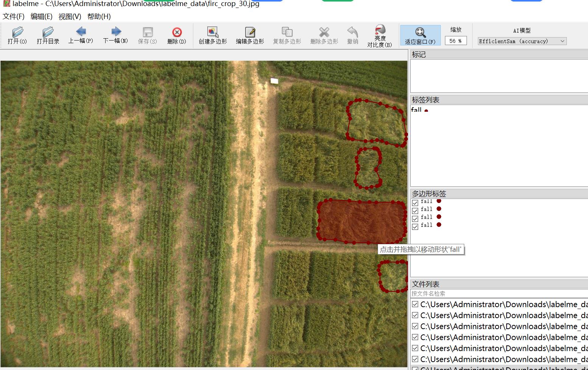Go to previous image (上一幅)
Image resolution: width=588 pixels, height=370 pixels.
pos(81,35)
